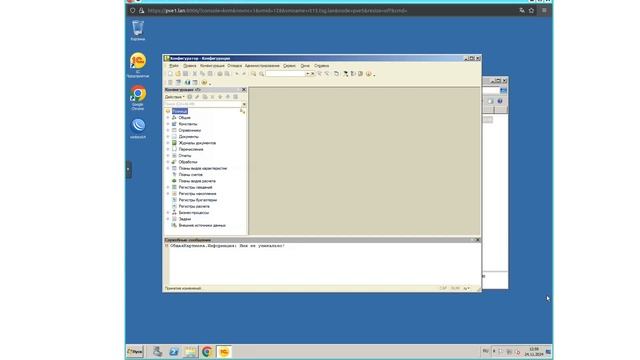Open the toolbar search box dropdown arrow
This screenshot has width=640, height=360.
coord(307,74)
